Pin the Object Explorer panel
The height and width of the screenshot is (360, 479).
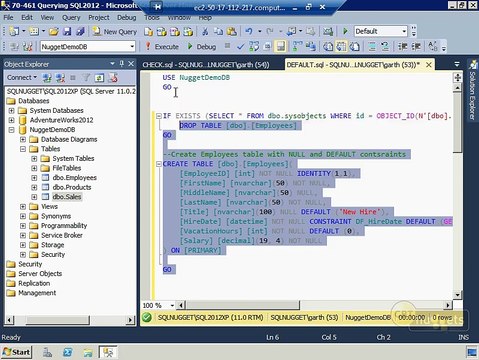(x=122, y=64)
